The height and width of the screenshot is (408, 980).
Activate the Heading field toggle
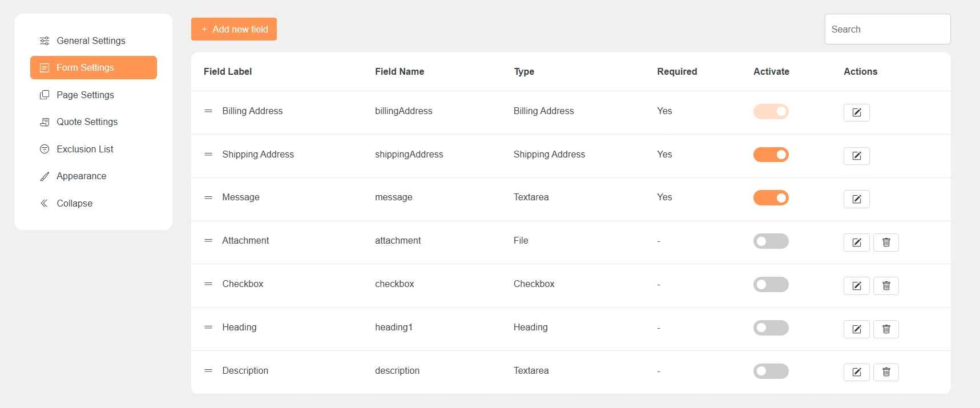771,328
